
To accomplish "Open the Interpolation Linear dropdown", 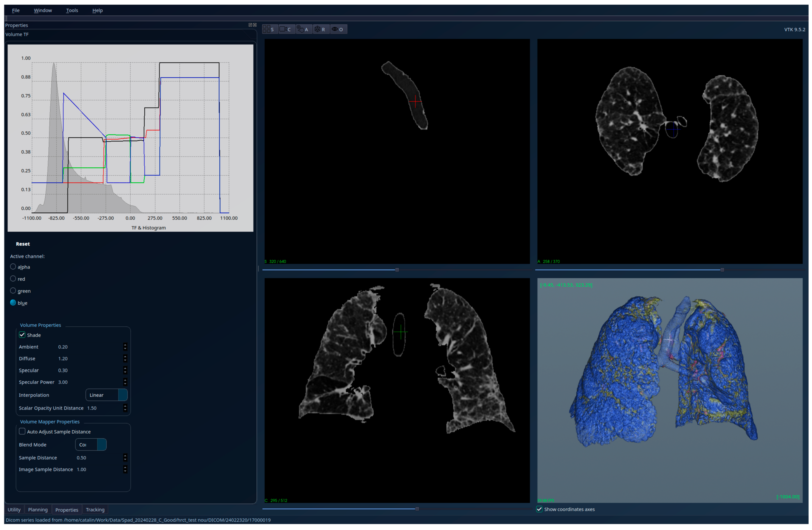I will [x=106, y=395].
